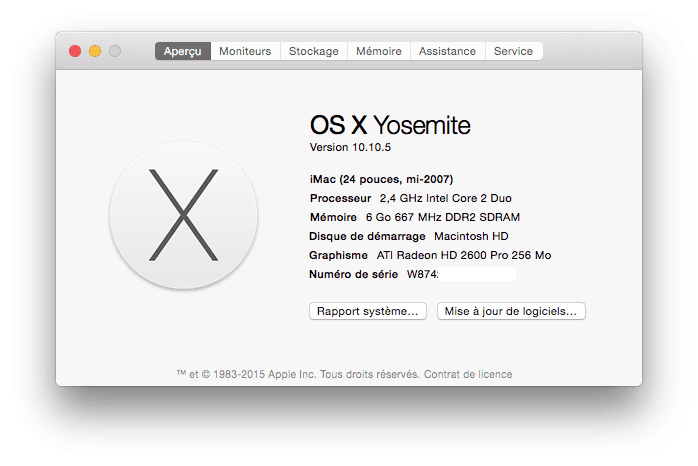Close the window with red button
The width and height of the screenshot is (698, 466).
pyautogui.click(x=75, y=51)
